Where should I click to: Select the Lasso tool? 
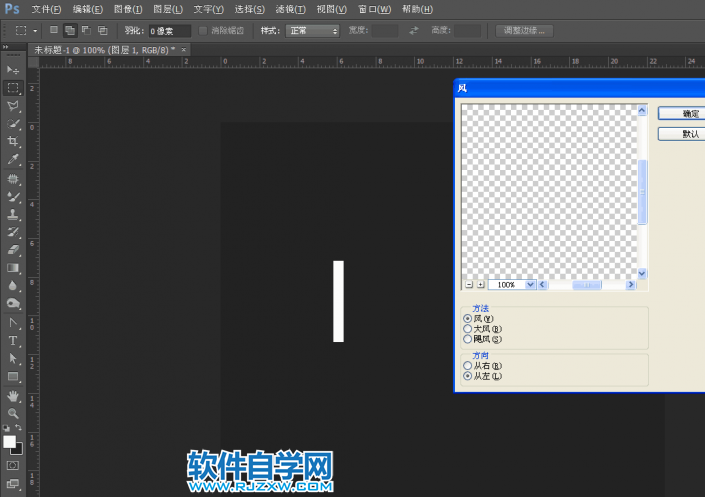tap(14, 105)
